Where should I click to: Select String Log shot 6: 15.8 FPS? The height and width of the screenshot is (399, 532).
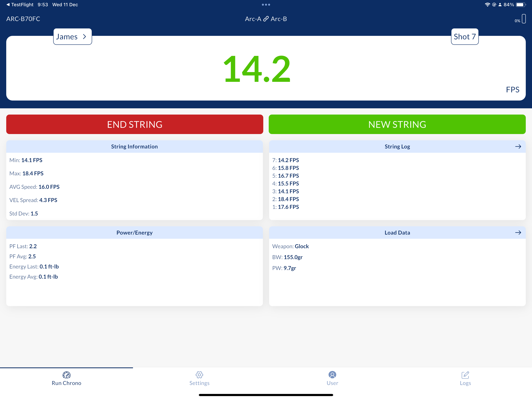pos(285,168)
